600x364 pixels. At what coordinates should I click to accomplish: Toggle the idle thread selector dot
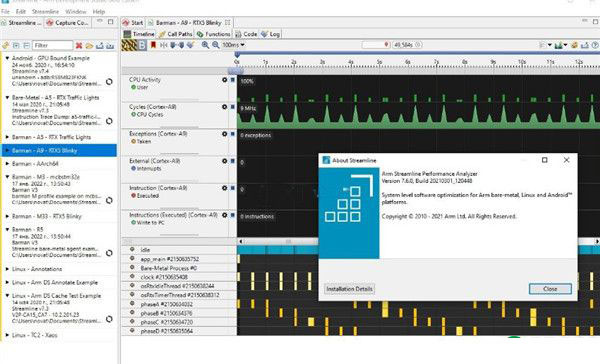click(x=132, y=249)
